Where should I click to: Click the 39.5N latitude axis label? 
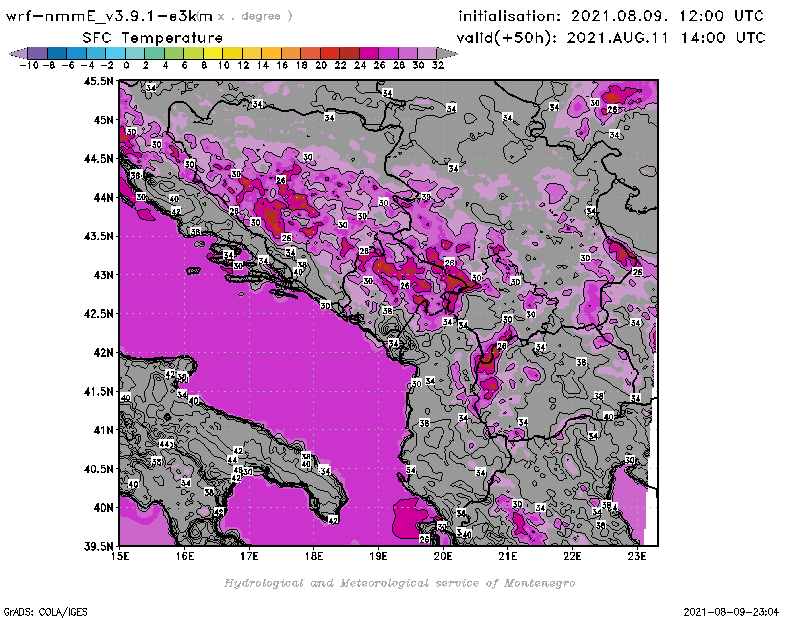(98, 547)
